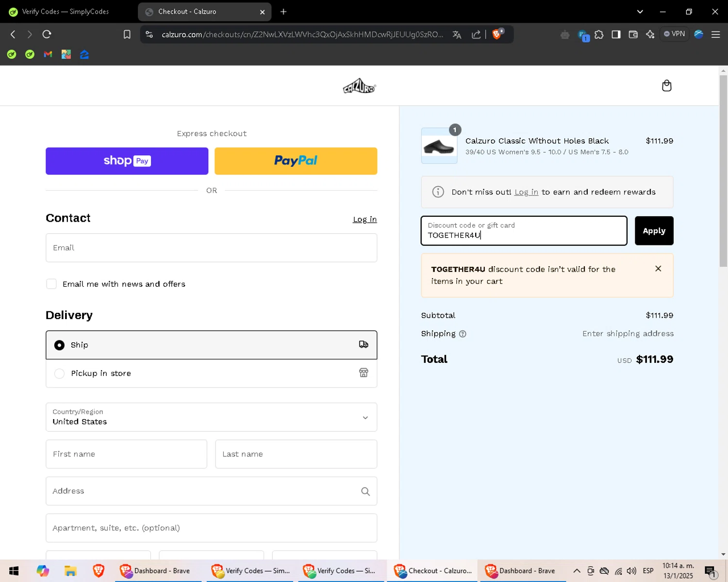Pay with PayPal button
This screenshot has width=728, height=582.
pos(296,161)
